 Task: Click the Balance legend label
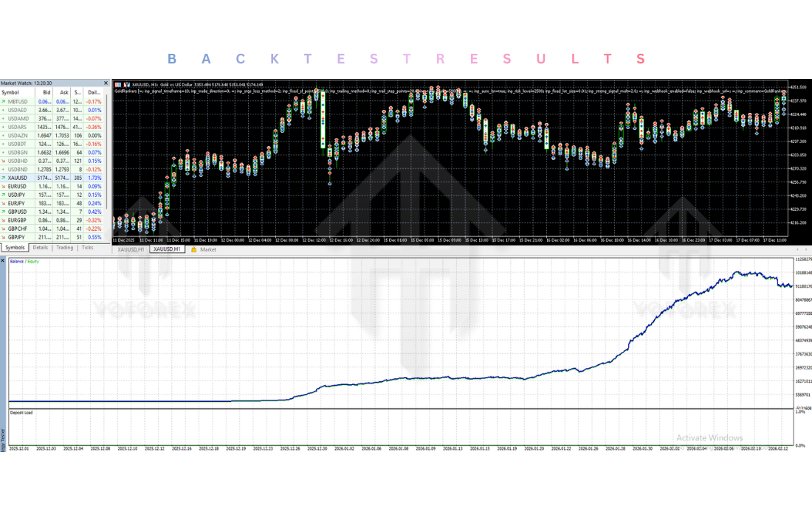coord(18,261)
